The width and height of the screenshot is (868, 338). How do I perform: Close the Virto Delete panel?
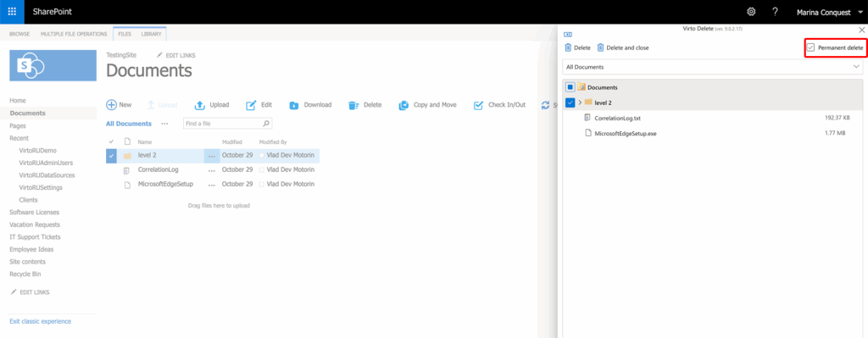861,30
